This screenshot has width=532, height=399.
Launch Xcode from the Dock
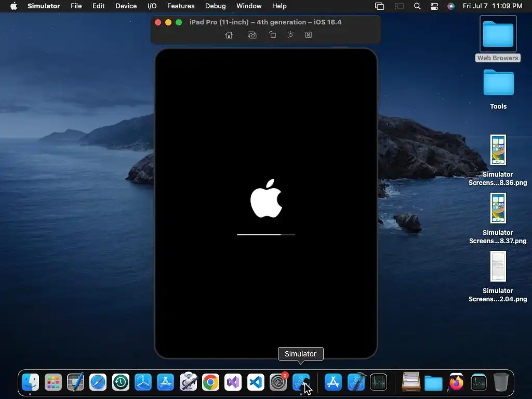[356, 382]
